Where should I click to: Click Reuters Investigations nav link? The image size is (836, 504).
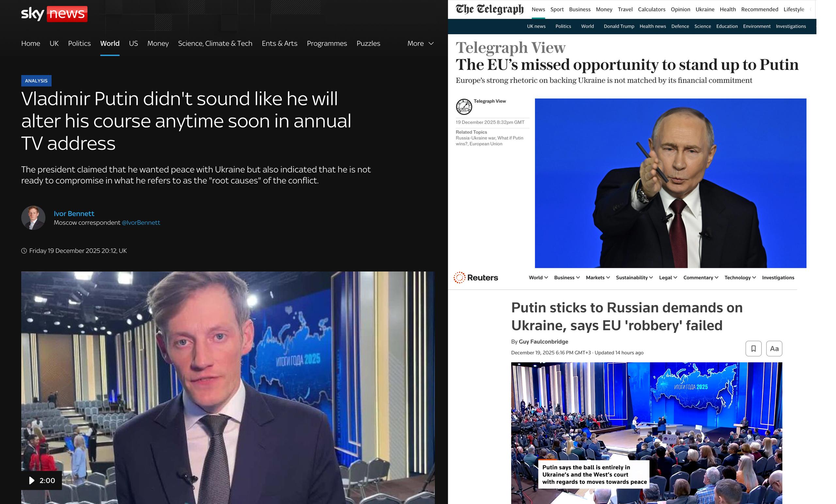[778, 277]
